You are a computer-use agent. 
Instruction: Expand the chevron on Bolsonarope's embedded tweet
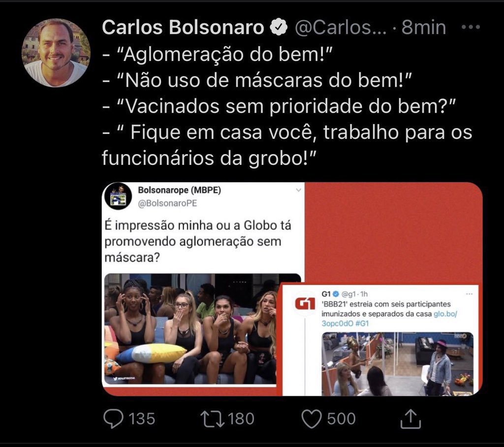click(299, 190)
